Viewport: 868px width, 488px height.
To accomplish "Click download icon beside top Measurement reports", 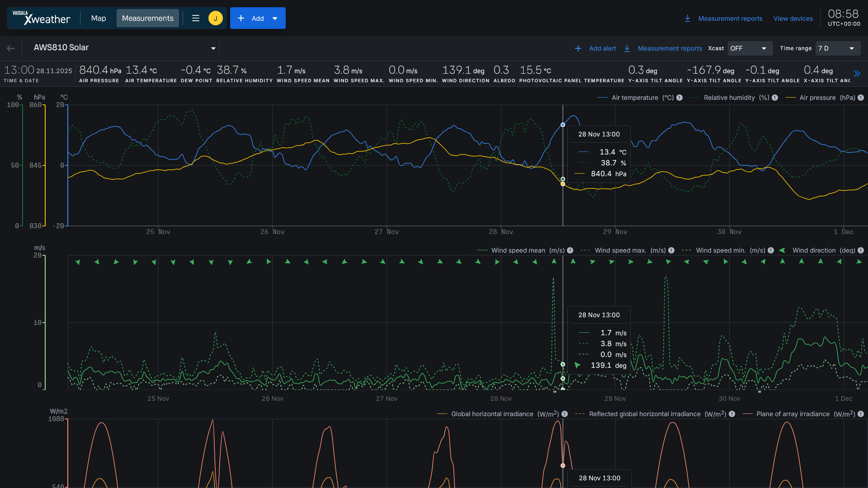I will click(x=687, y=19).
